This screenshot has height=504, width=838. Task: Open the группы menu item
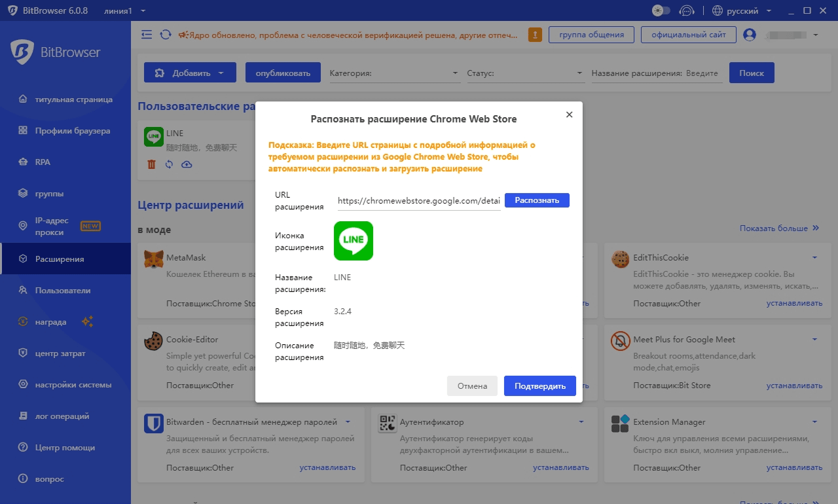pyautogui.click(x=65, y=194)
